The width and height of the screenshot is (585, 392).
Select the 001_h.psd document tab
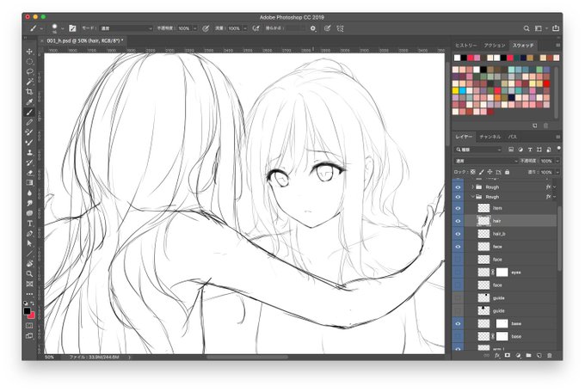click(83, 40)
